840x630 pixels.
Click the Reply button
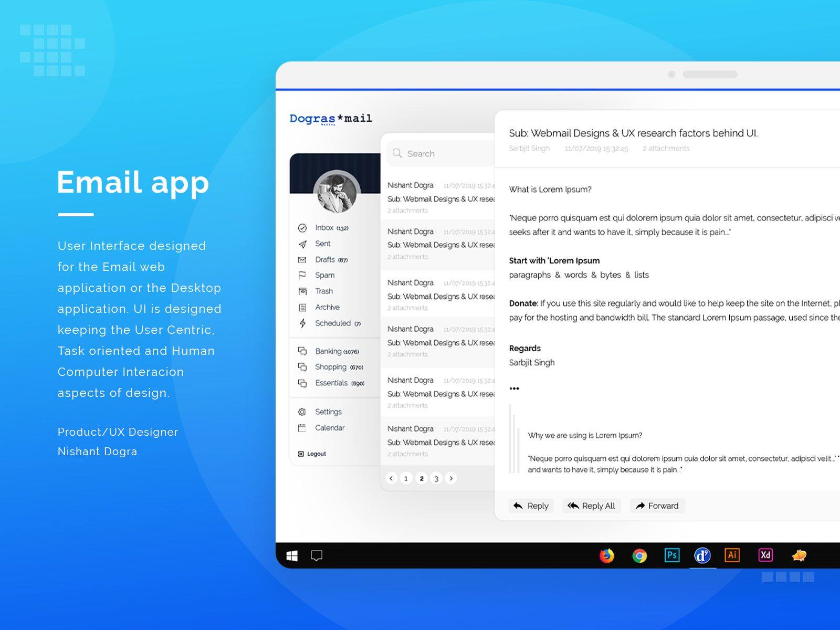(x=531, y=506)
